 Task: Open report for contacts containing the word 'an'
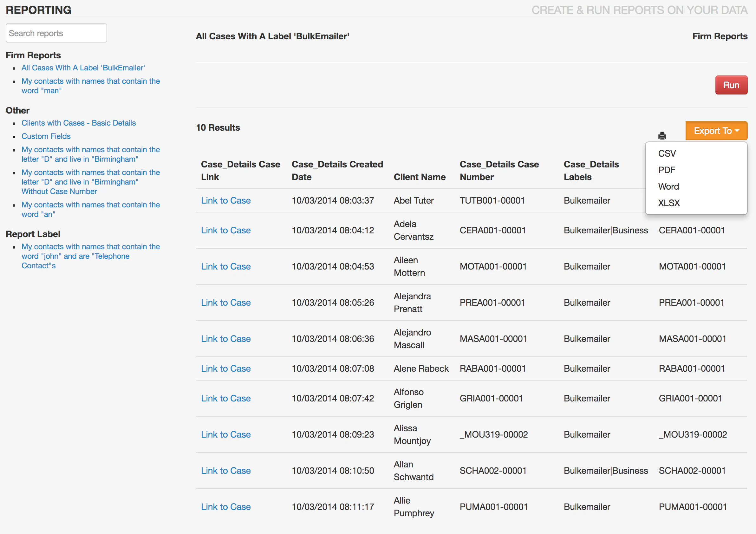click(91, 209)
